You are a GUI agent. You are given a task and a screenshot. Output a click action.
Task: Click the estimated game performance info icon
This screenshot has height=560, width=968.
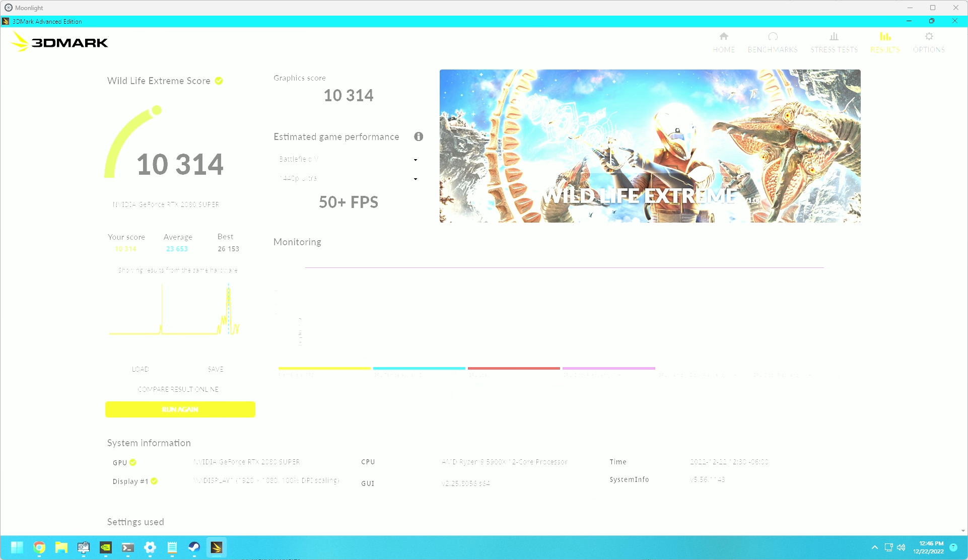(419, 136)
